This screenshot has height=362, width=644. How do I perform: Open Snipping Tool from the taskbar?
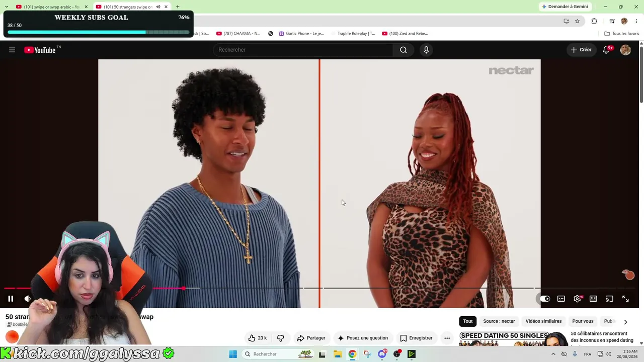point(367,354)
